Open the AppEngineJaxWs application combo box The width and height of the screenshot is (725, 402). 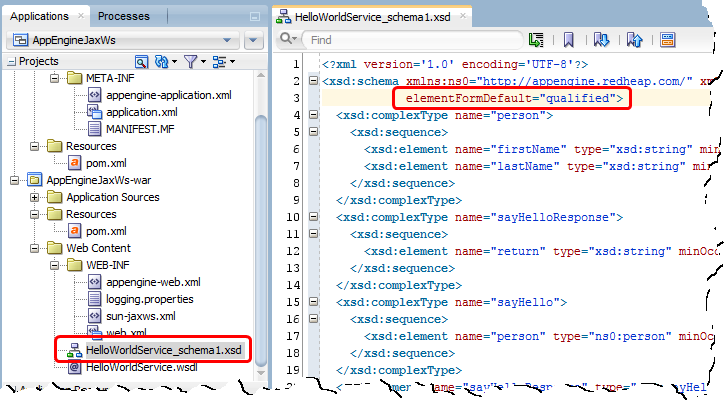point(123,40)
